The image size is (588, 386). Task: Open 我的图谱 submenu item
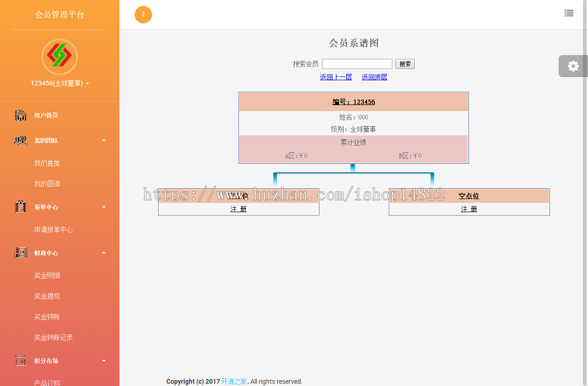point(47,184)
